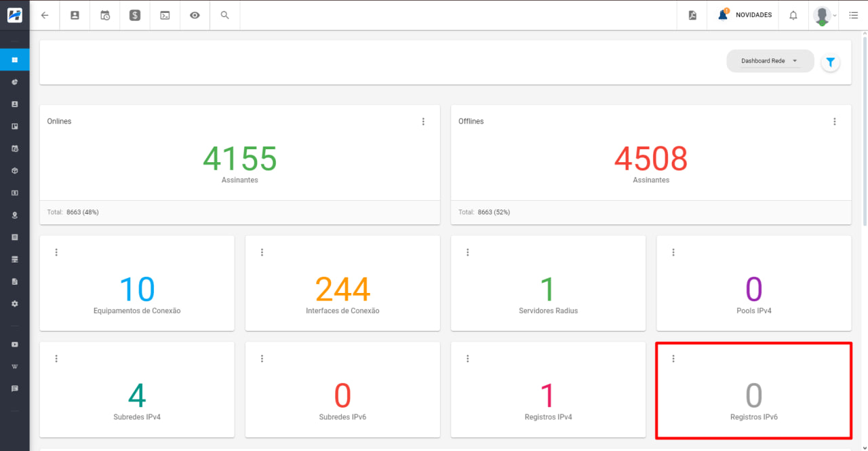Click the Registros IPv4 label
The height and width of the screenshot is (451, 868).
pyautogui.click(x=549, y=417)
